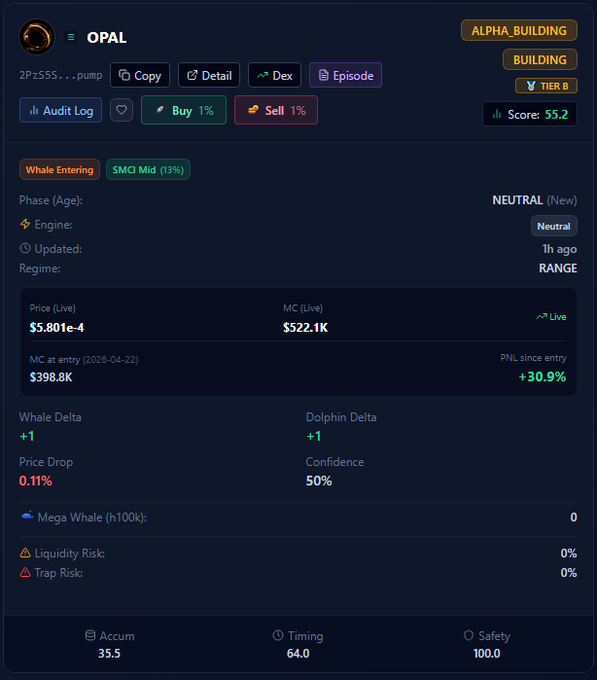Click the Neutral engine pill
The image size is (597, 680).
(554, 226)
